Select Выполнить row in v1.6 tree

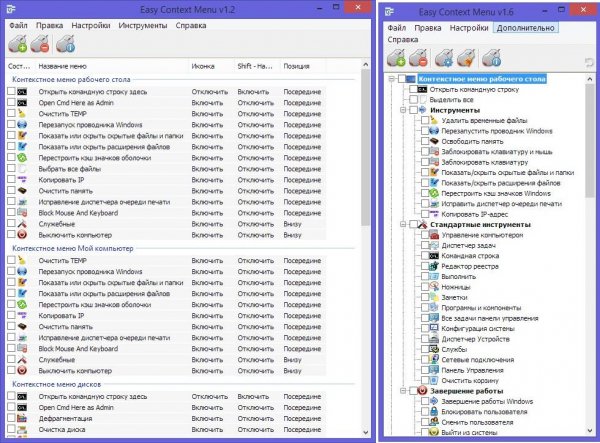(458, 276)
